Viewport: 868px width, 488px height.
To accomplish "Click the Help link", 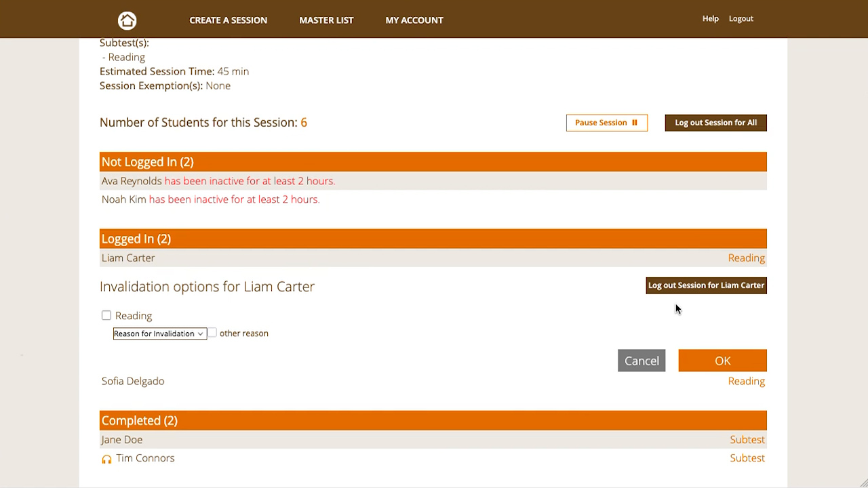I will 710,19.
